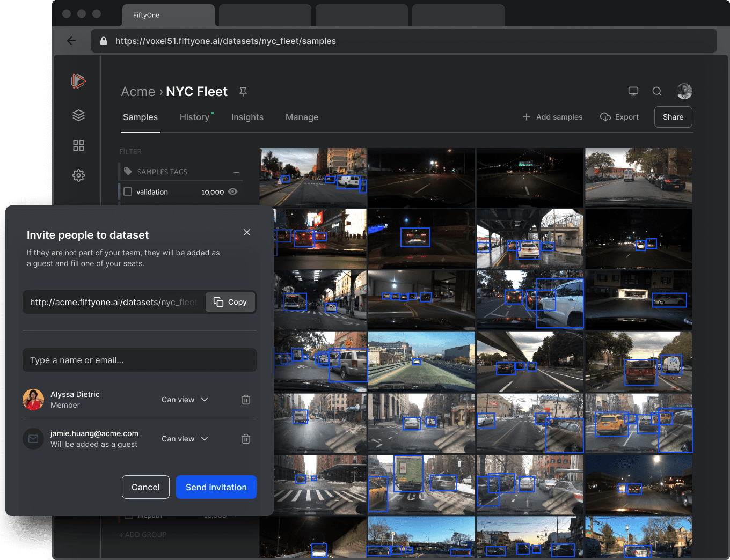Collapse the SAMPLES TAGS section

point(236,172)
